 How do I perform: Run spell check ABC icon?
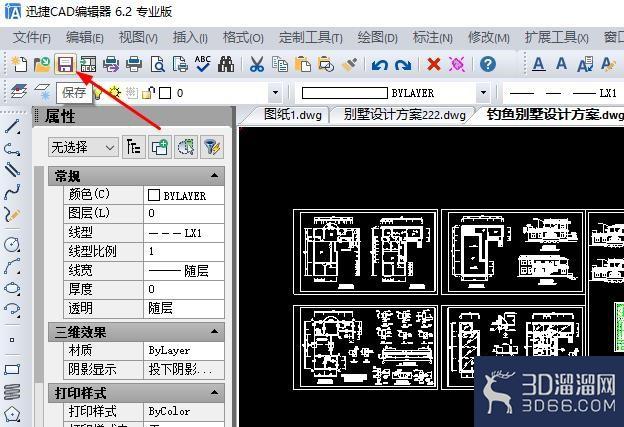[x=203, y=64]
